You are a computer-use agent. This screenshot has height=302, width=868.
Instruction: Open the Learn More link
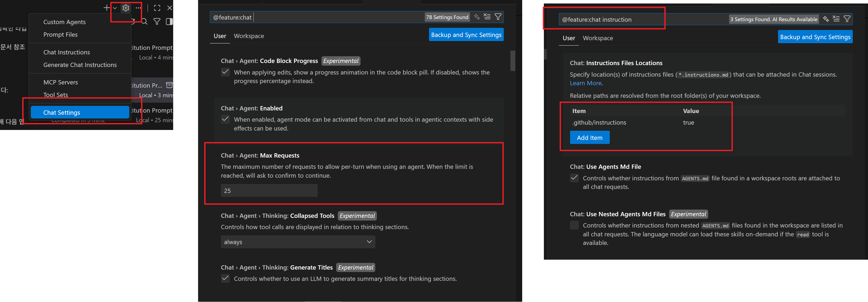point(585,83)
